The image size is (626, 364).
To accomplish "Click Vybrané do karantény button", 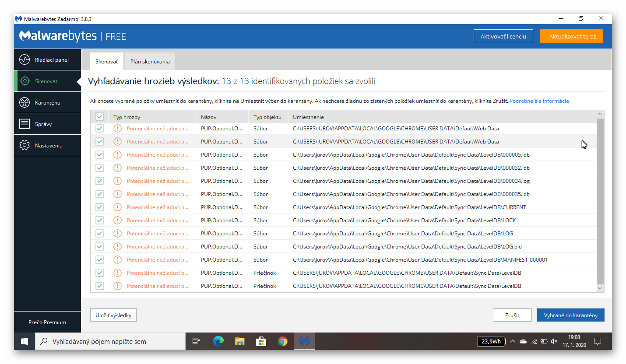I will [571, 315].
